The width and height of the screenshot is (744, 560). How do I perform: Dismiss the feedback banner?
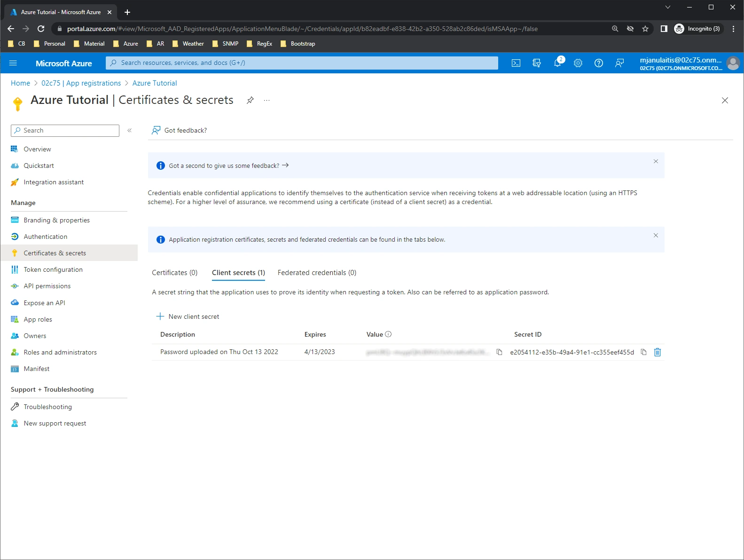656,161
